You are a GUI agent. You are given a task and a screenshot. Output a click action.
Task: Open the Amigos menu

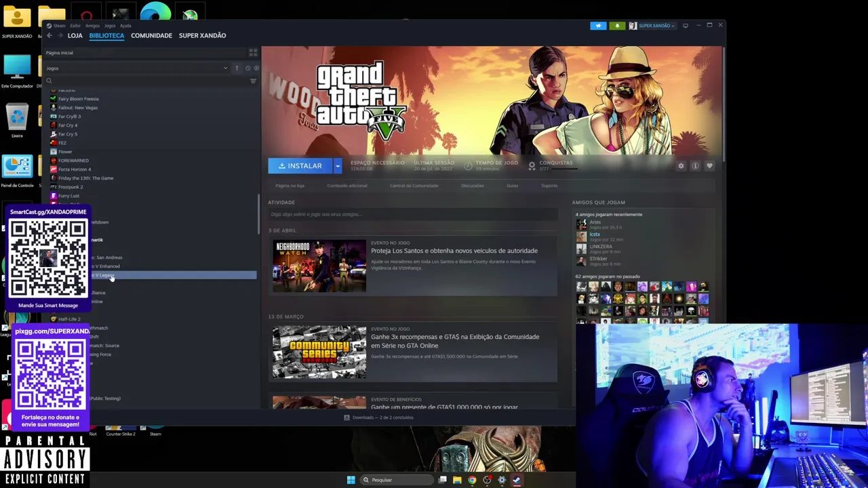pos(92,26)
